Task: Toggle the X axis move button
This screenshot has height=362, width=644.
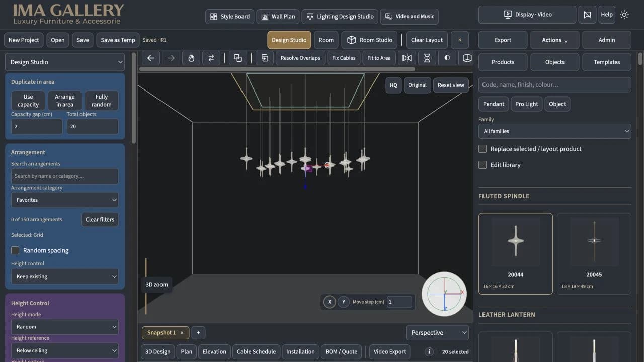Action: (x=330, y=302)
